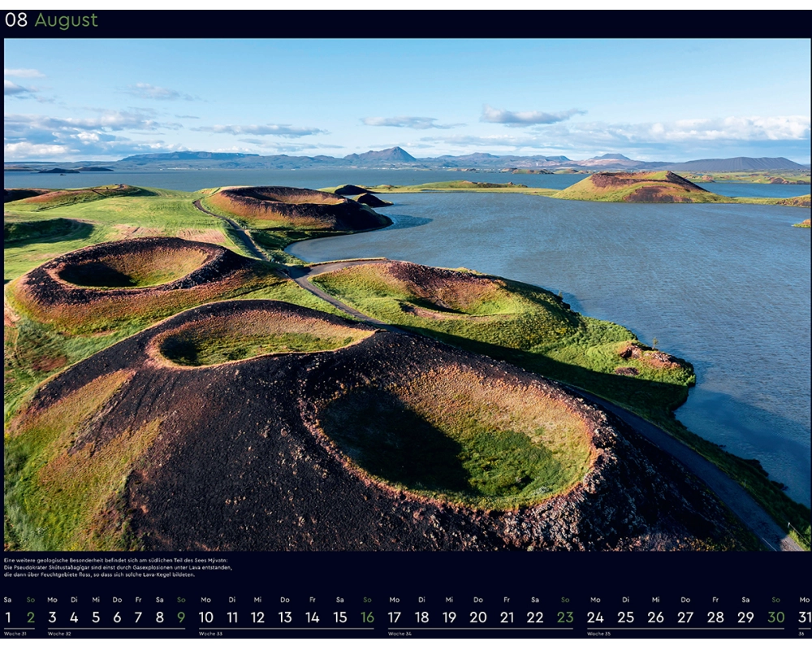Select Monday 31 at the row end
Screen dimensions: 812x650
pos(804,617)
